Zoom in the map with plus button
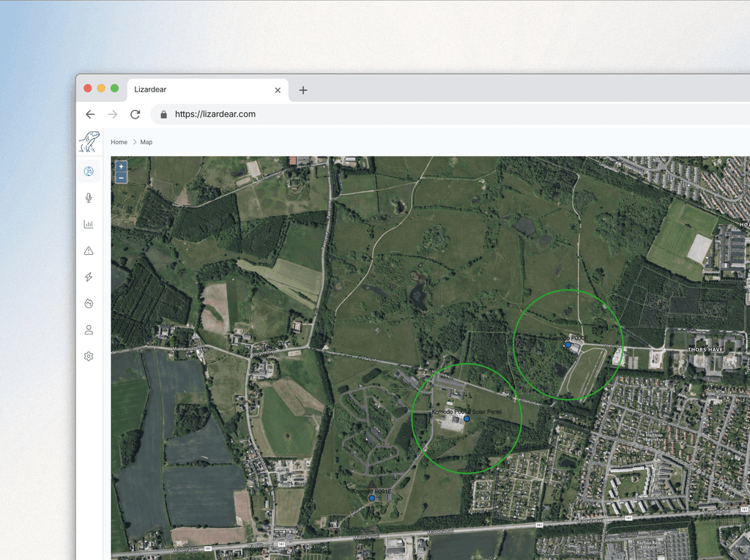Screen dimensions: 750x560 coord(121,167)
